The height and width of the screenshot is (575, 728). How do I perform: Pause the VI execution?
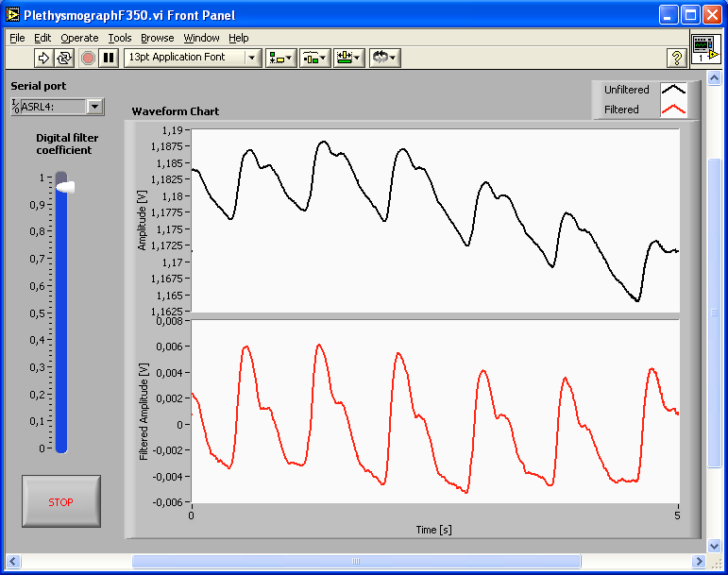click(109, 58)
